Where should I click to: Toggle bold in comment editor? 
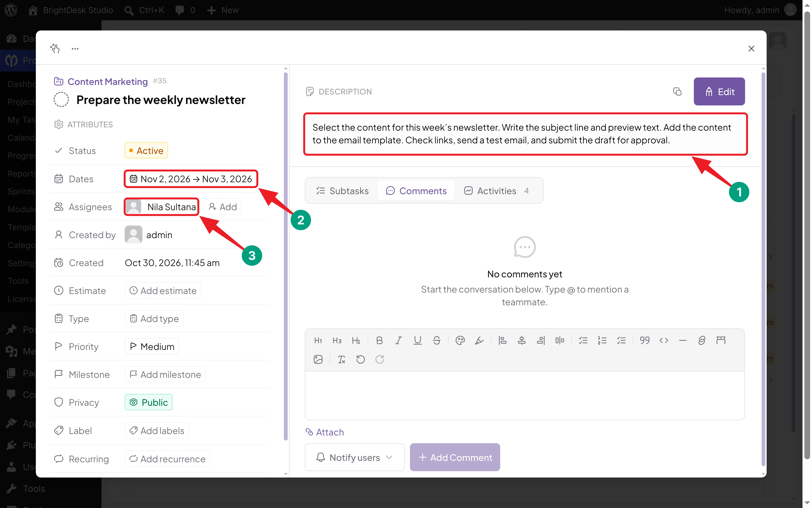(x=379, y=340)
